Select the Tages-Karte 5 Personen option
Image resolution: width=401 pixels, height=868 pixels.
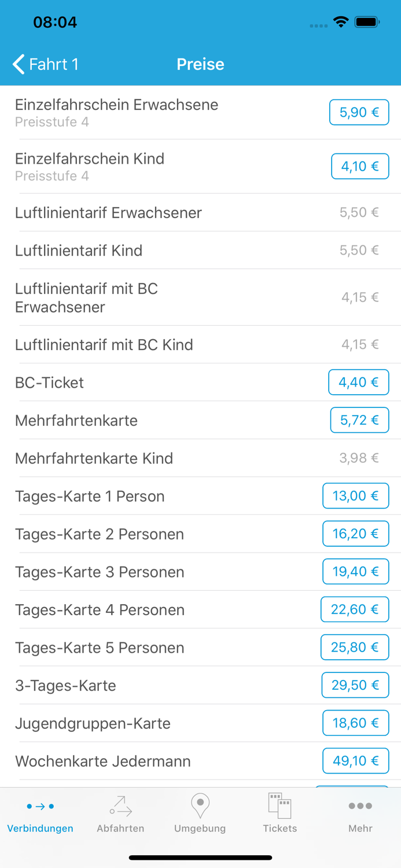(355, 647)
